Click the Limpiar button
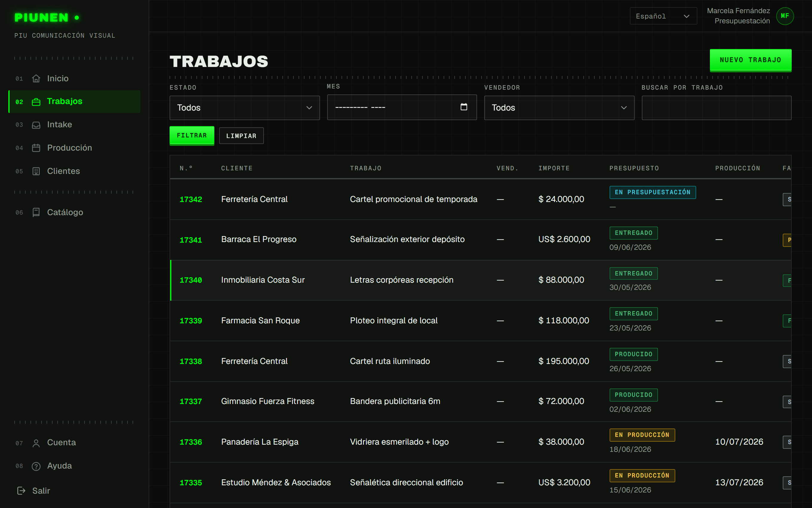 (x=241, y=136)
